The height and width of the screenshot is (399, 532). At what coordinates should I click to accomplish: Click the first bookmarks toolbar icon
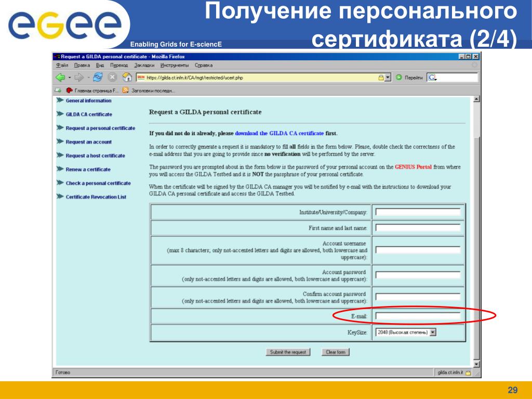coord(58,90)
